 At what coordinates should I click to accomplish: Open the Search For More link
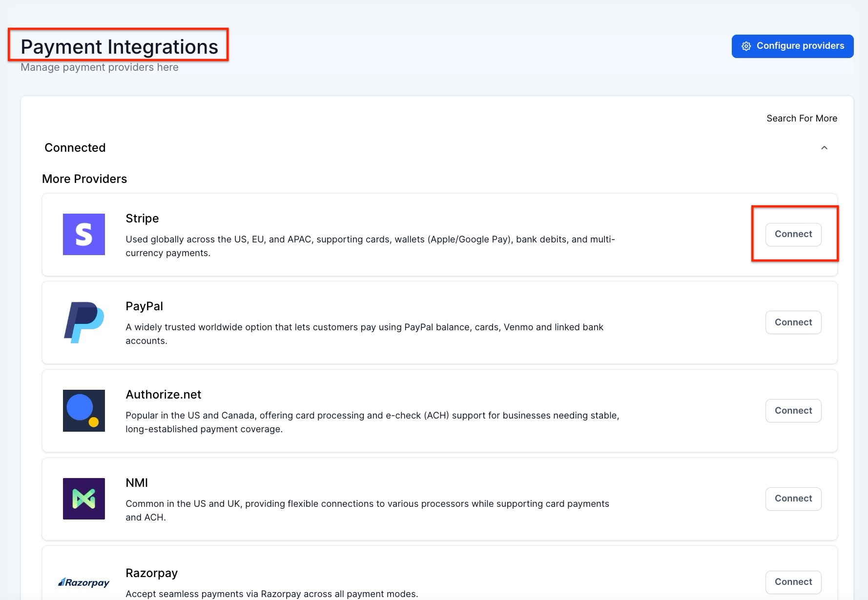click(x=802, y=118)
